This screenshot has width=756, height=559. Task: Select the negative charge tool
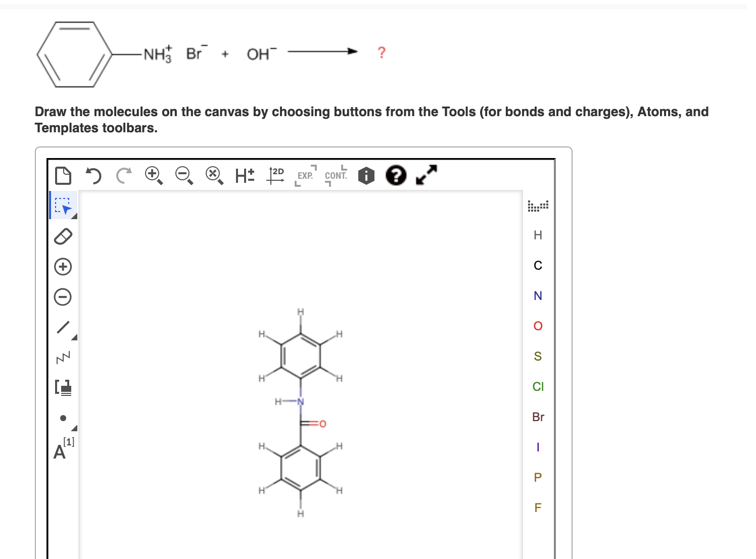point(63,297)
